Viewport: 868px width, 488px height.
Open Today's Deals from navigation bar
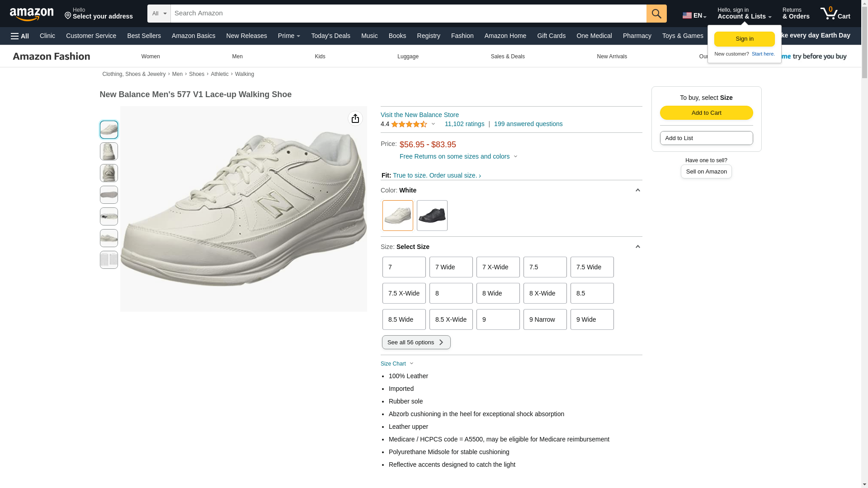click(330, 36)
